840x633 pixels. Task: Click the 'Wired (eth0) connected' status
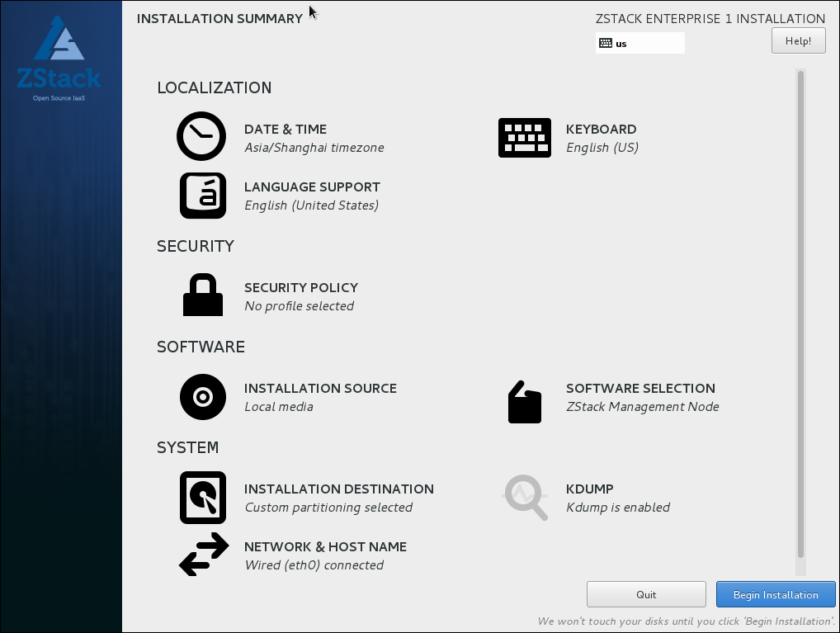click(314, 565)
